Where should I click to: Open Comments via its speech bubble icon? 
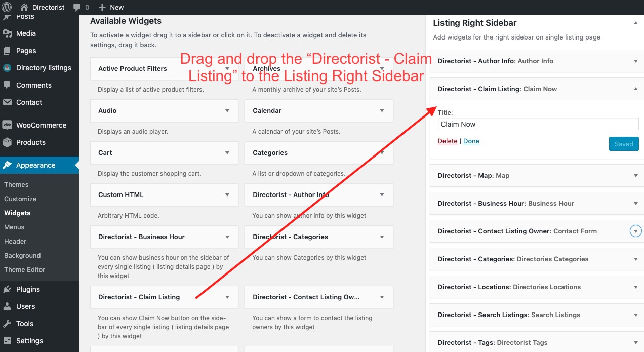[8, 85]
